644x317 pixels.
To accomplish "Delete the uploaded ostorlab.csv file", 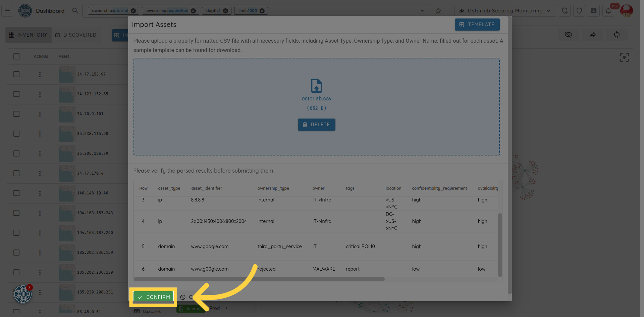I will pos(316,125).
